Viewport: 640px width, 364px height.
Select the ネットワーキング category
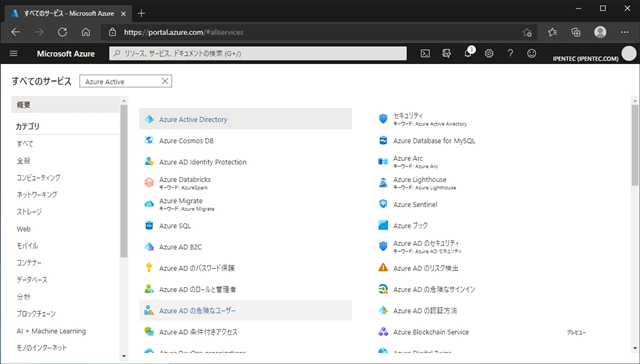(37, 195)
